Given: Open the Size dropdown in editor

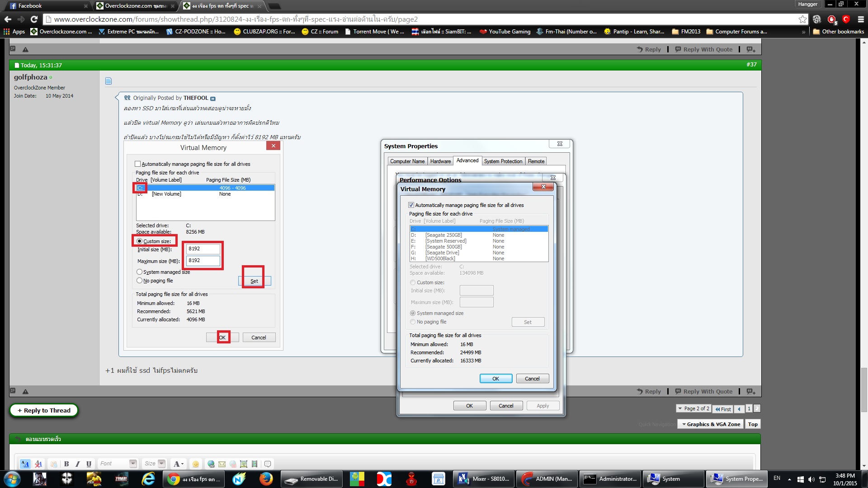Looking at the screenshot, I should (161, 464).
